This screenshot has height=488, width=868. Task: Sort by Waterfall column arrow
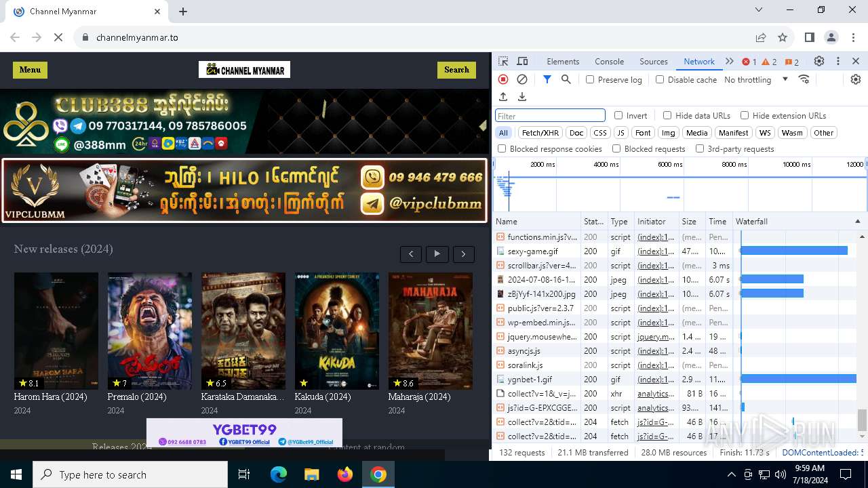[857, 222]
